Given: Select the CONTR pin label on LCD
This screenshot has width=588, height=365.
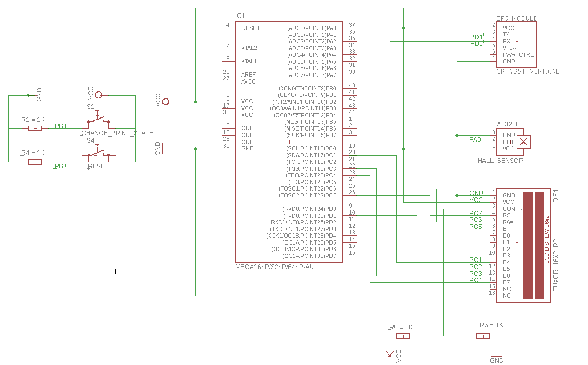Looking at the screenshot, I should click(512, 209).
